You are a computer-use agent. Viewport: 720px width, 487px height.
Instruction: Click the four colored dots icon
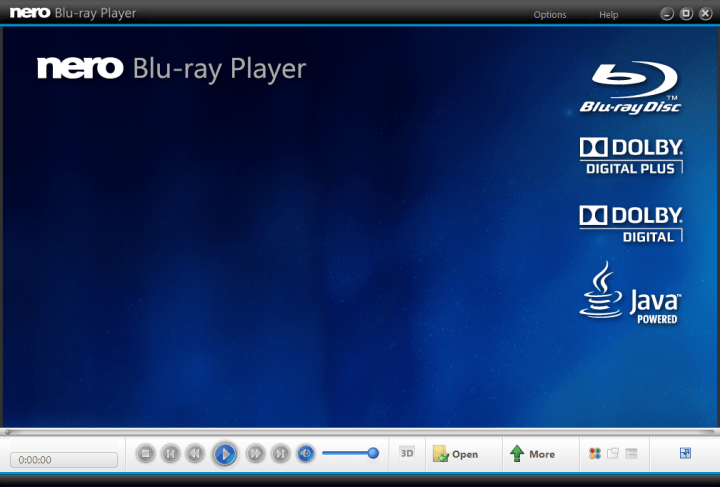tap(595, 453)
